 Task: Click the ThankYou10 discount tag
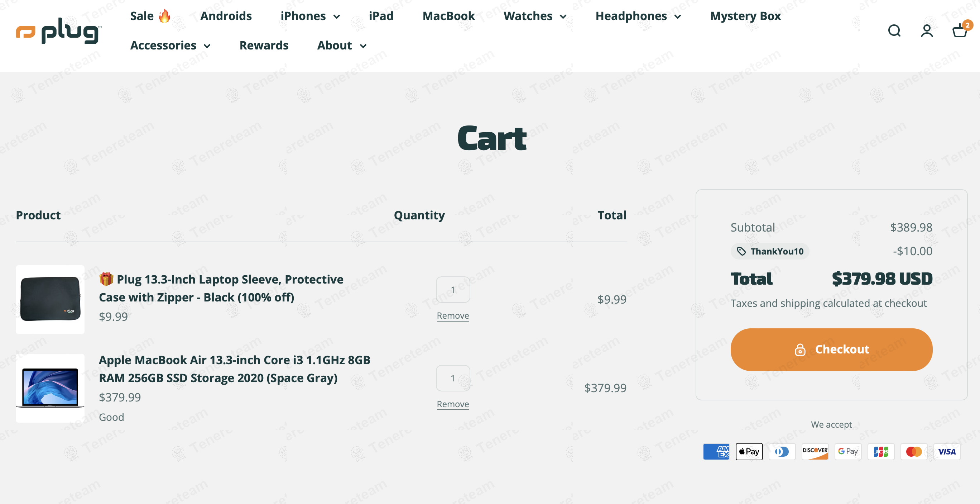pyautogui.click(x=770, y=251)
